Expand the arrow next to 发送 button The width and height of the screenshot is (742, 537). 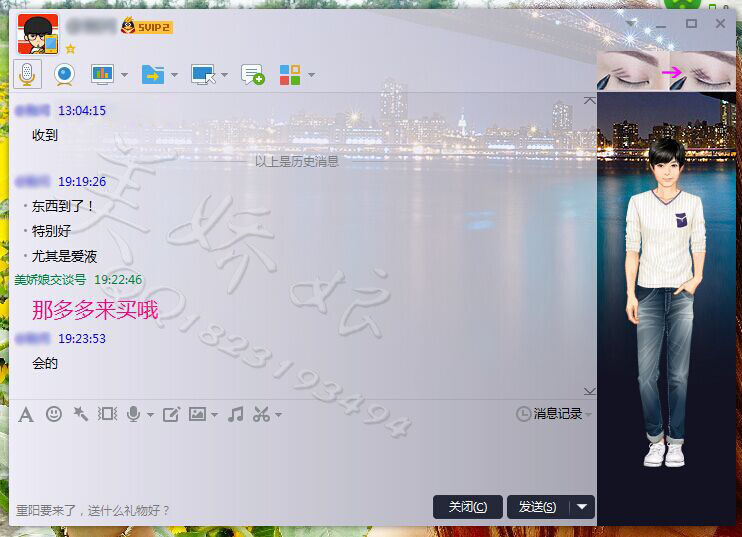tap(583, 507)
